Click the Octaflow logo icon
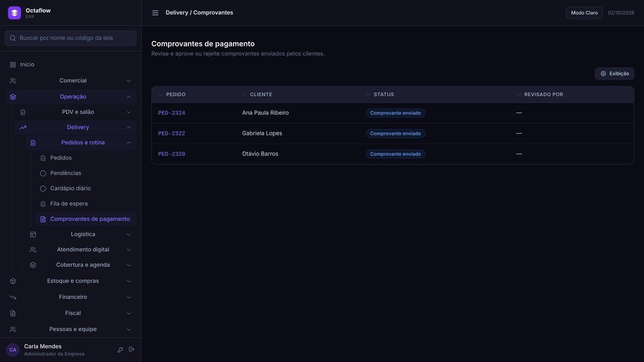 [x=15, y=13]
